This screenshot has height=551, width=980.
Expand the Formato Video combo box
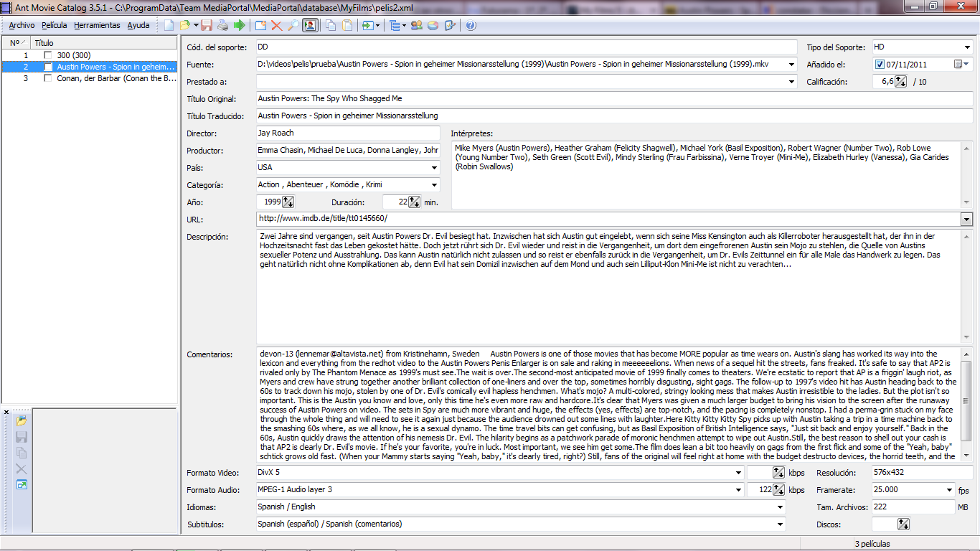pyautogui.click(x=738, y=473)
